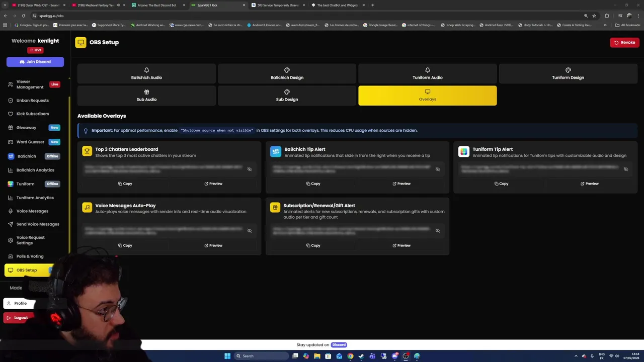Select the Sub Design tab
644x362 pixels.
pos(287,96)
